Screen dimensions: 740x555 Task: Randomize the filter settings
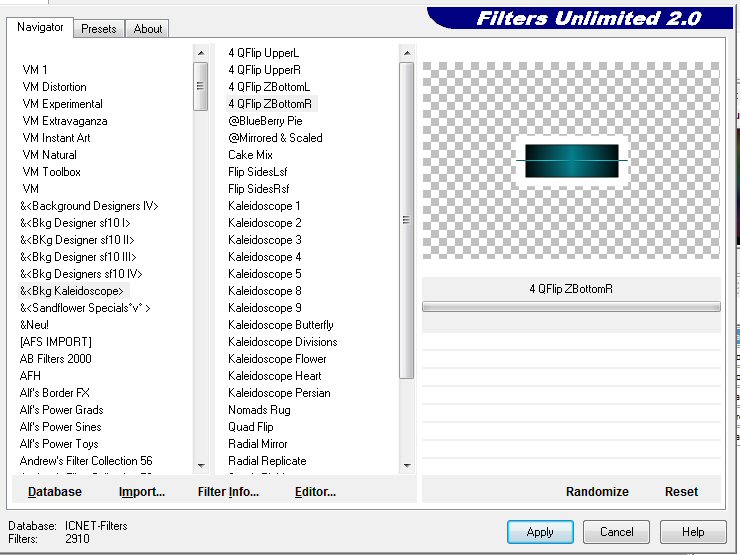pos(597,491)
